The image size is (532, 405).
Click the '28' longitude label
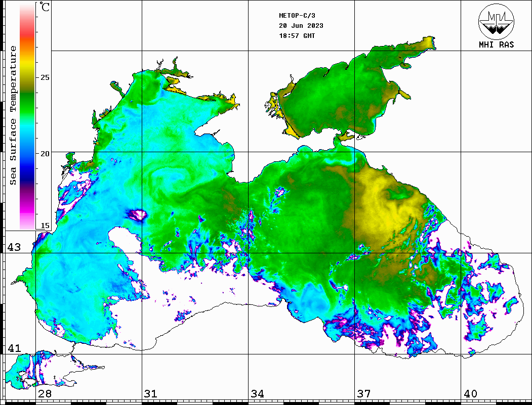(x=45, y=393)
